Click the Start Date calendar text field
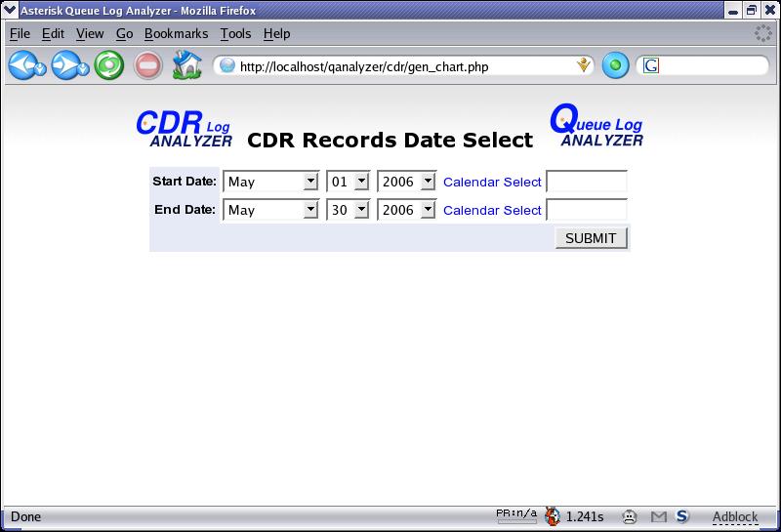781x532 pixels. pos(587,182)
